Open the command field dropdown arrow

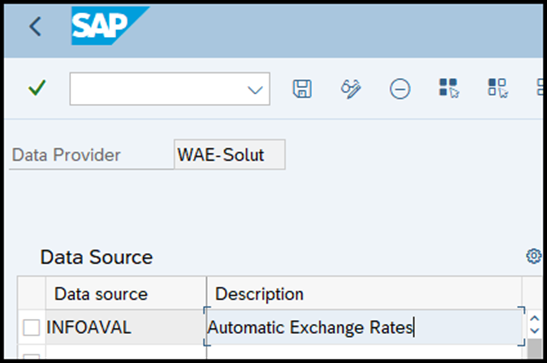coord(255,90)
